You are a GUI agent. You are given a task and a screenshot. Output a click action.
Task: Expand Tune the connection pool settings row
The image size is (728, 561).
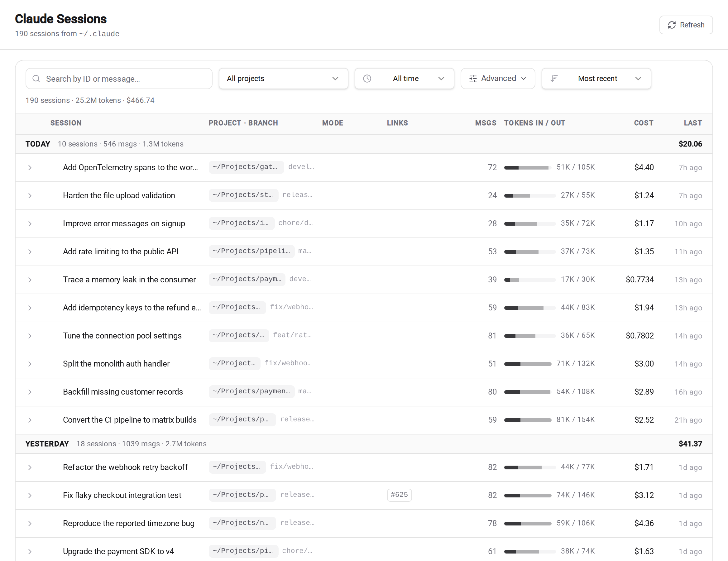(x=30, y=336)
